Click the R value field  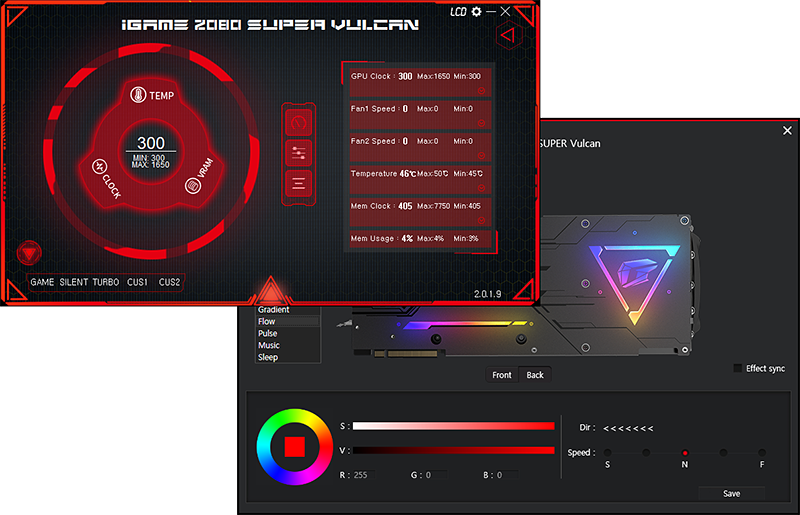coord(364,475)
